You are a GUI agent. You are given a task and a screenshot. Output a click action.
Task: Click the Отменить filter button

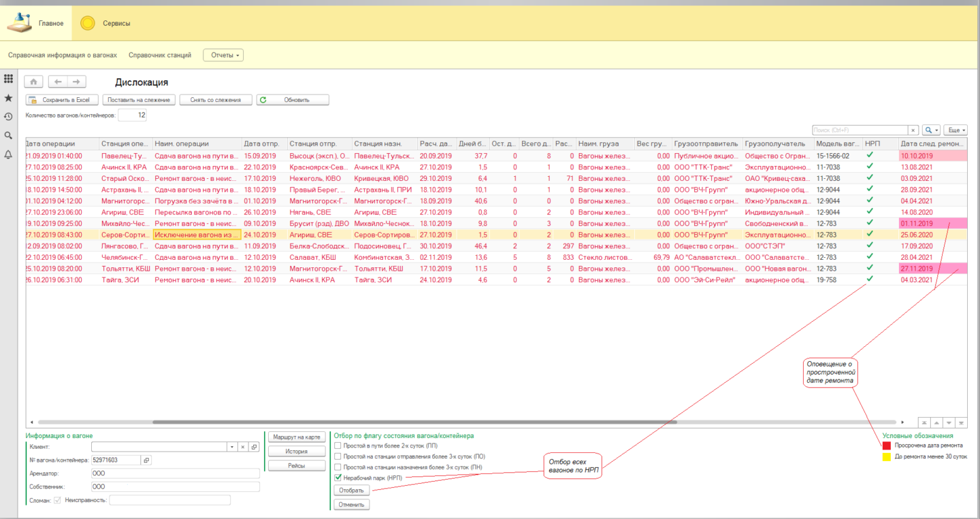point(352,505)
